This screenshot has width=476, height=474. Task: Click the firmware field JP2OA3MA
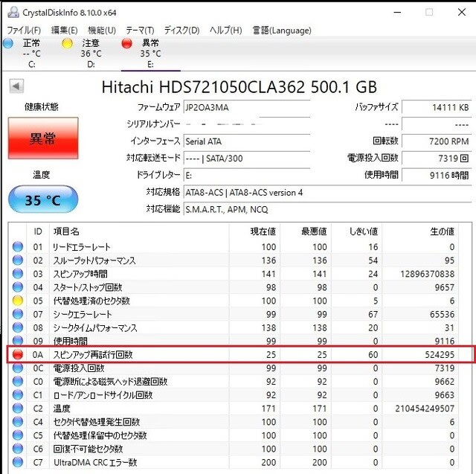click(x=247, y=107)
